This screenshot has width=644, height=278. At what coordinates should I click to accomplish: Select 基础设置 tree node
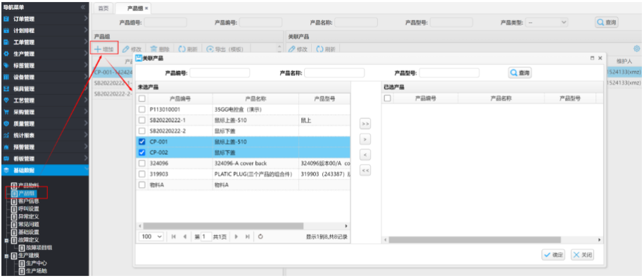pyautogui.click(x=28, y=232)
